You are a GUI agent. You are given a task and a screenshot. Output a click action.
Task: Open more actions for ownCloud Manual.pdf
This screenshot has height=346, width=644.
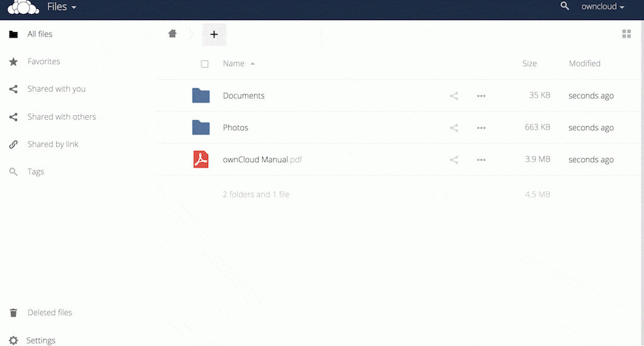481,160
